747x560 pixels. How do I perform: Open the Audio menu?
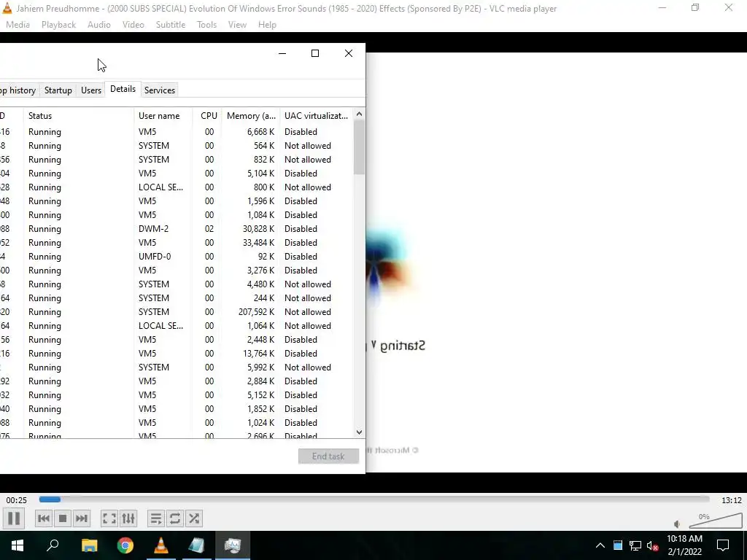[99, 25]
